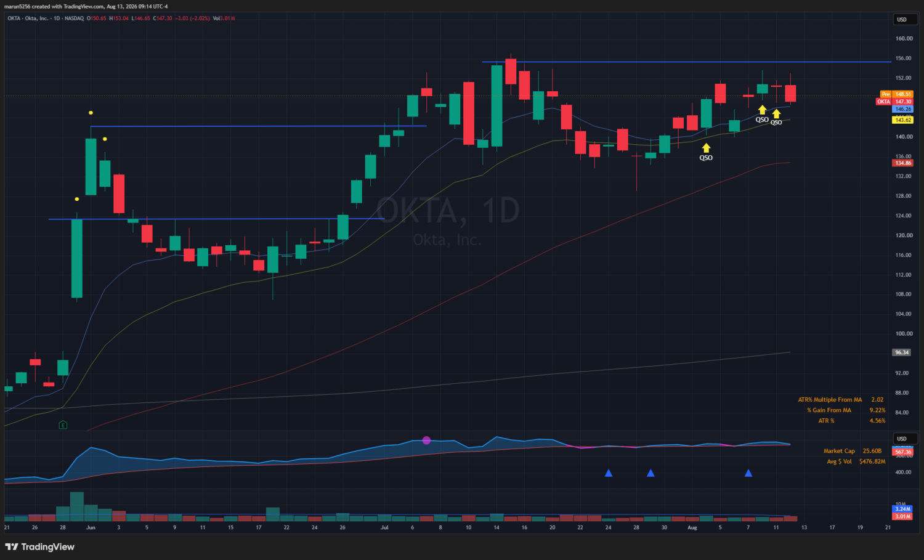
Task: Click the open value O150.65
Action: (97, 18)
